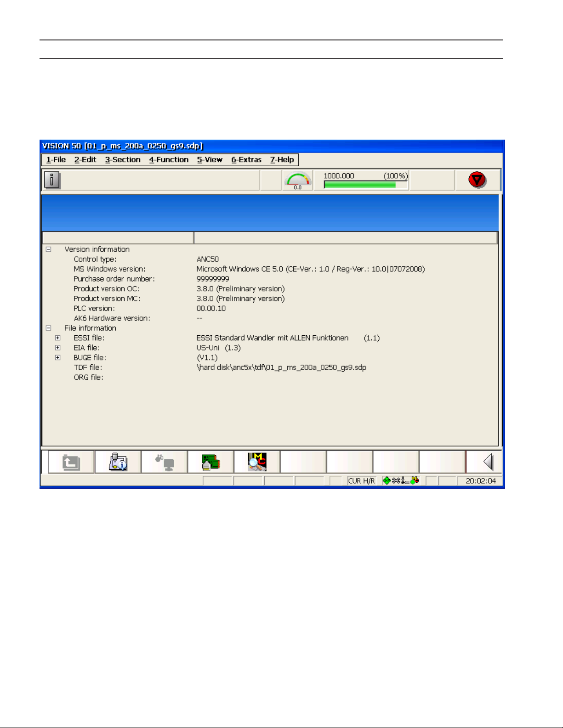
Task: Click the left column header of the list
Action: coord(118,237)
